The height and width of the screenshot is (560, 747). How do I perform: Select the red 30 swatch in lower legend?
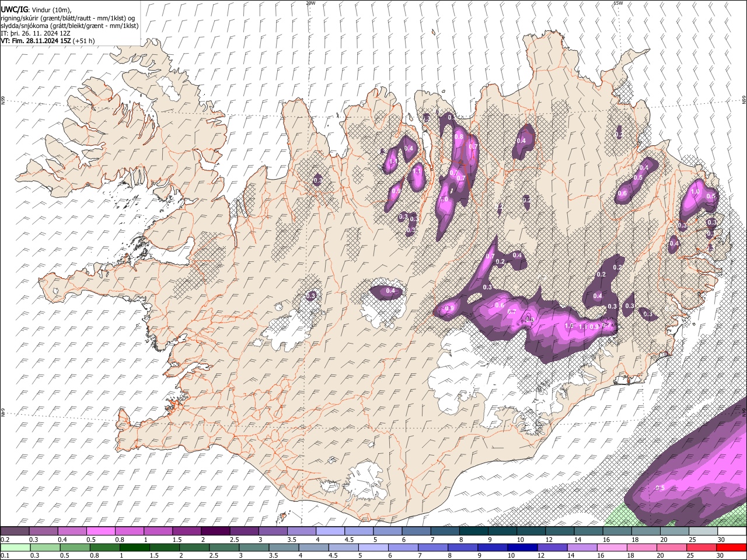[x=732, y=547]
